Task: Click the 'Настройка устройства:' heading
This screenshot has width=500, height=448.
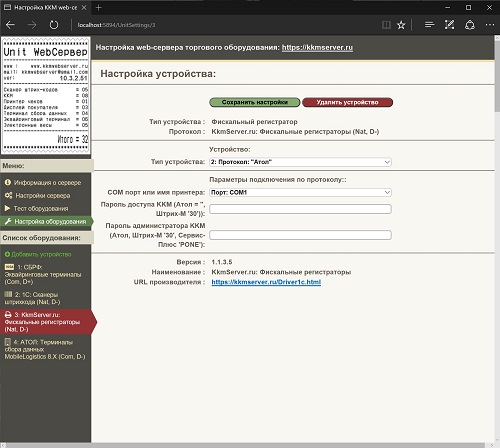Action: (x=158, y=74)
